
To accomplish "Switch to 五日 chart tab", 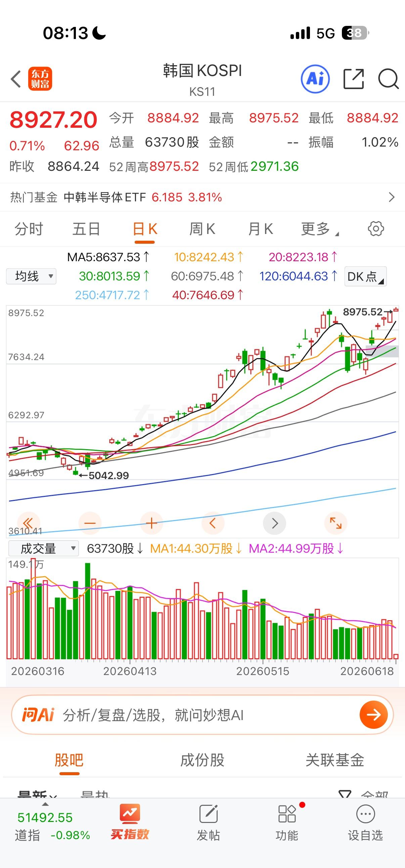I will pyautogui.click(x=87, y=229).
